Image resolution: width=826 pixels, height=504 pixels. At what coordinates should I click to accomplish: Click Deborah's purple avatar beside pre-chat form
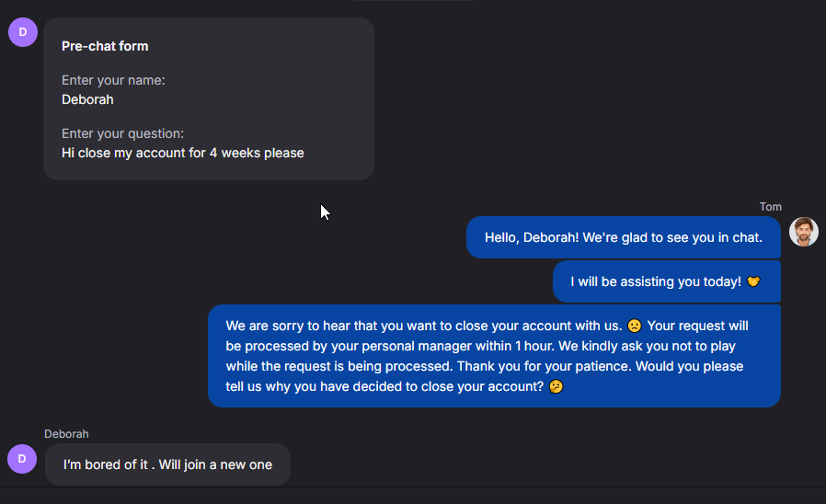point(23,32)
